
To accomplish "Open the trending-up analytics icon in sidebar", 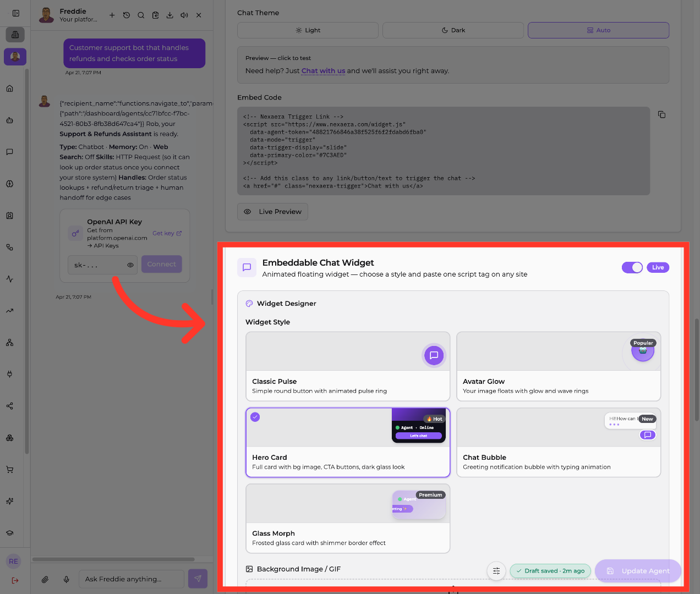I will click(x=10, y=311).
